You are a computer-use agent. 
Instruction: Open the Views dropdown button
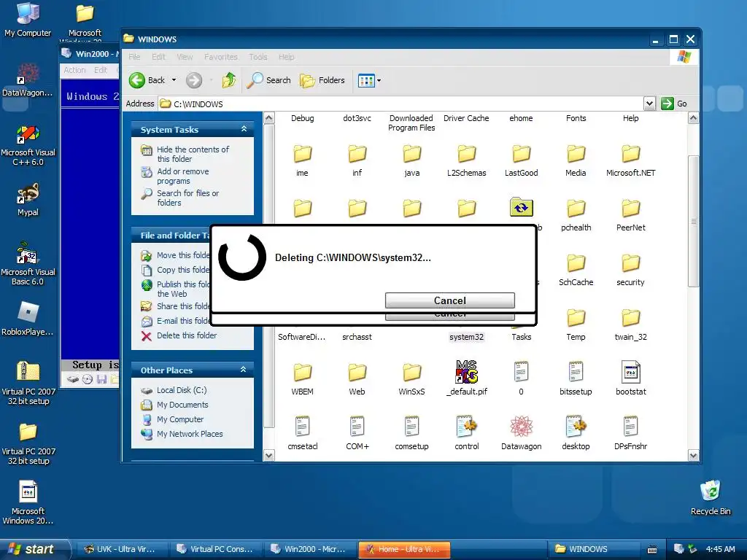click(369, 80)
